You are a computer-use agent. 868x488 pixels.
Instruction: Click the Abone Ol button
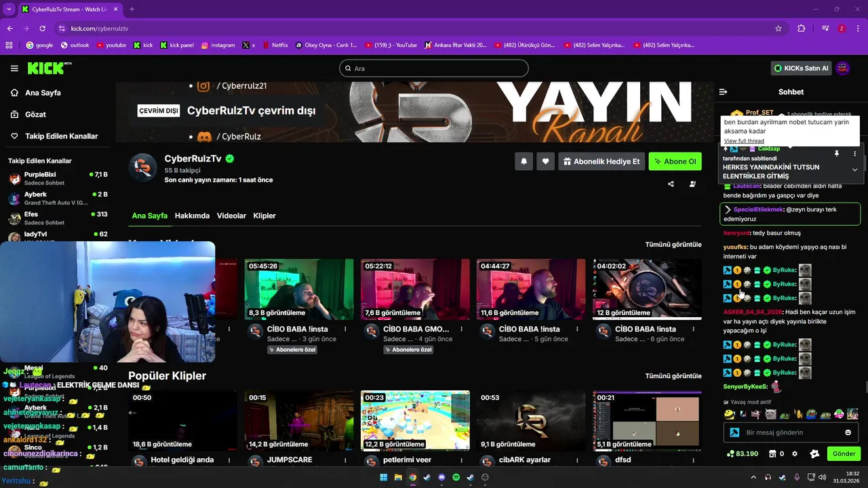(x=675, y=161)
